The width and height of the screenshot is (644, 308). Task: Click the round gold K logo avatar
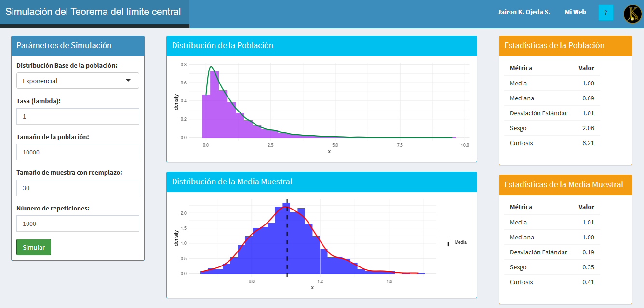click(631, 14)
